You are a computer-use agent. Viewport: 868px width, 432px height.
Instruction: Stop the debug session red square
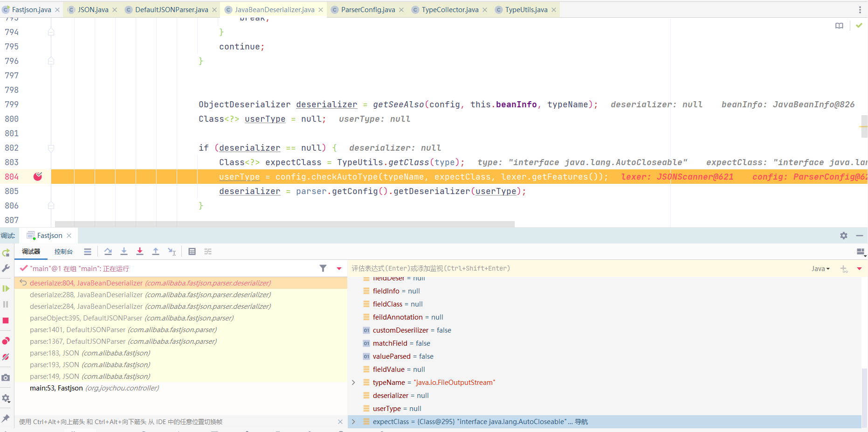[6, 321]
